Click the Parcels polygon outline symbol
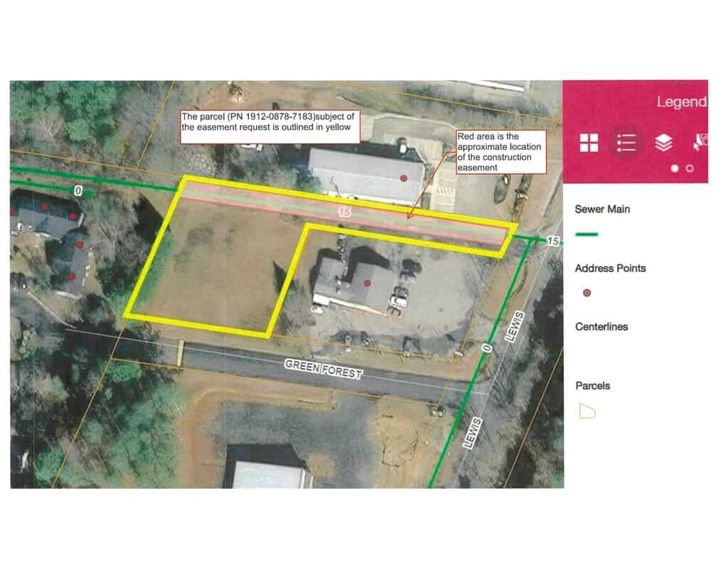728x562 pixels. pyautogui.click(x=587, y=411)
